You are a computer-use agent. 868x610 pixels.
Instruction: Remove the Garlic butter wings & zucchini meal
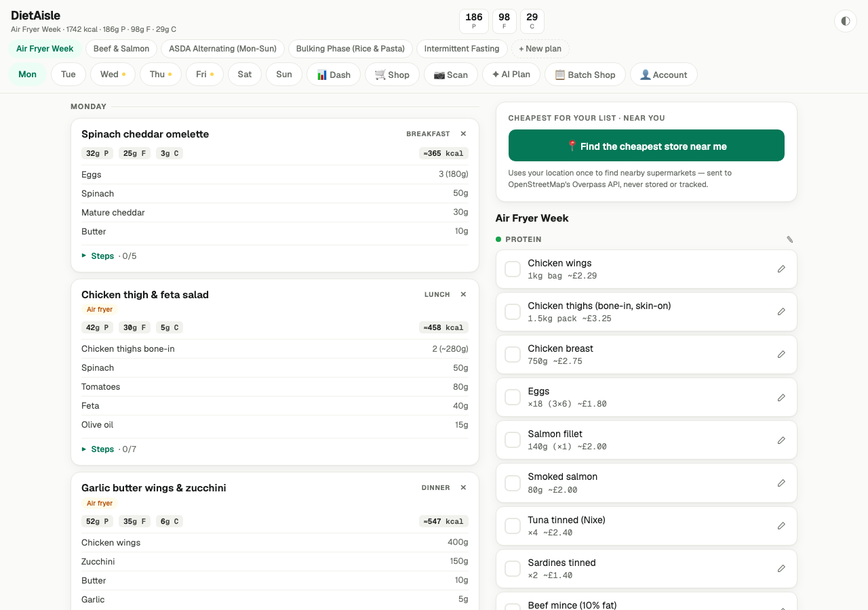pyautogui.click(x=463, y=487)
